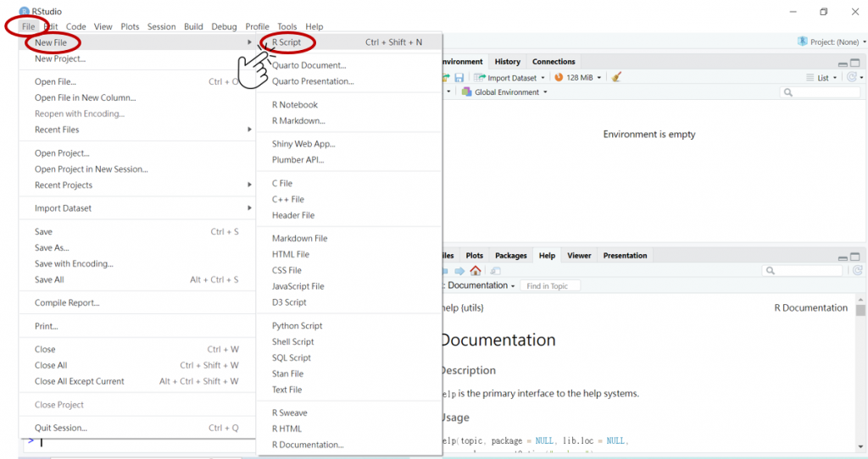868x459 pixels.
Task: Click the Help pane forward arrow
Action: tap(459, 270)
